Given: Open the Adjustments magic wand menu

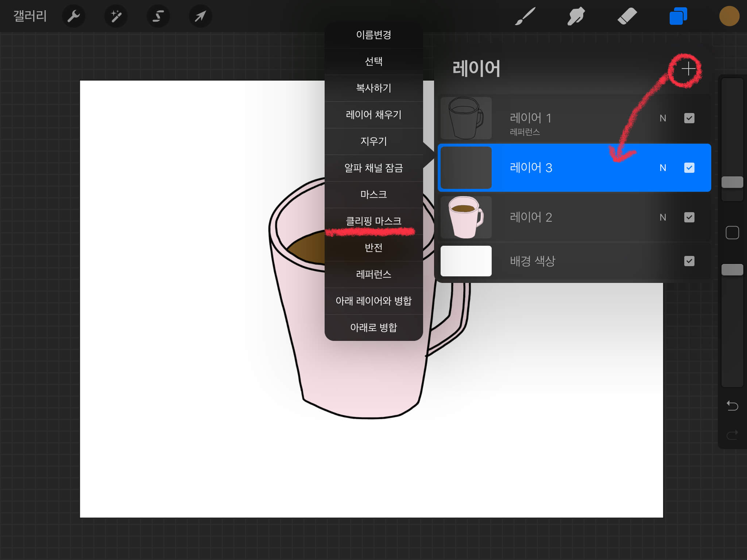Looking at the screenshot, I should (x=116, y=16).
